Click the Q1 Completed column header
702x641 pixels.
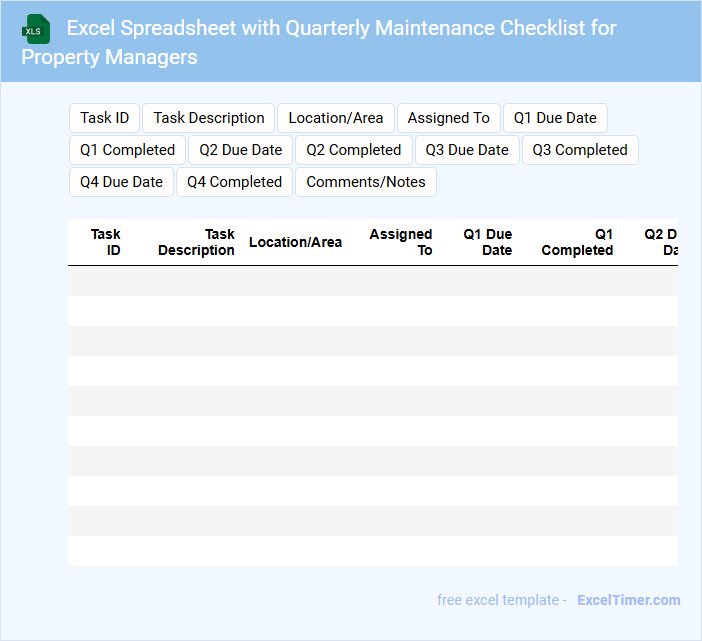click(577, 242)
